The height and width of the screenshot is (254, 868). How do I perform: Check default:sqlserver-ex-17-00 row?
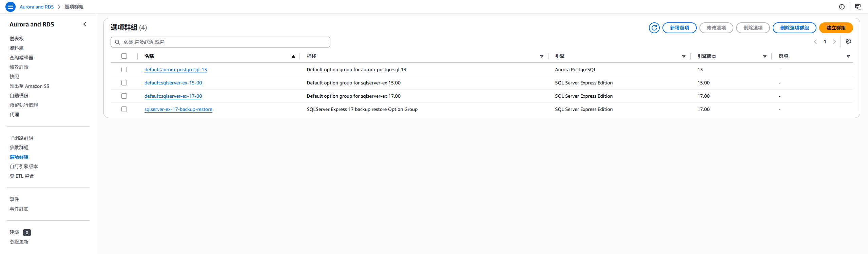(124, 96)
